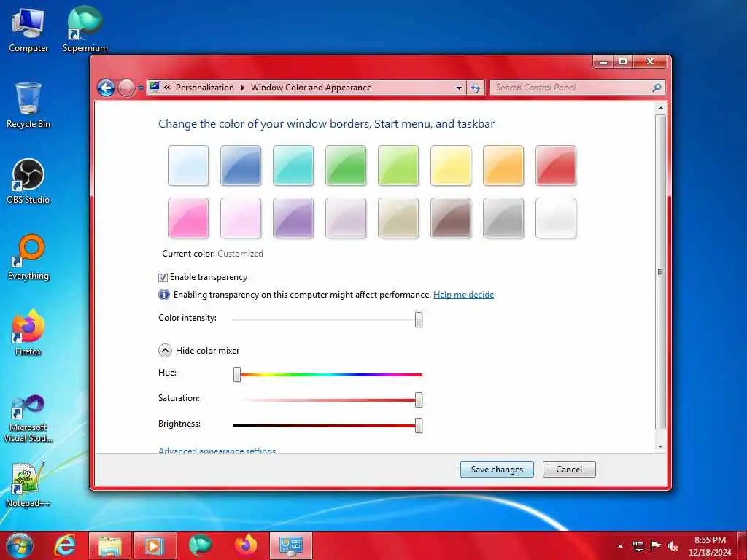Open the address bar history dropdown
This screenshot has height=560, width=747.
click(x=459, y=87)
